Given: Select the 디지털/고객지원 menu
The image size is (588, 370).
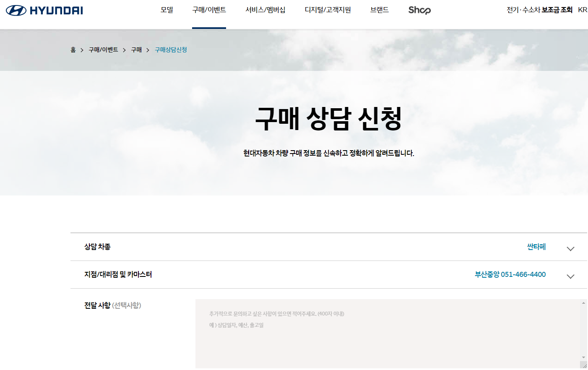Looking at the screenshot, I should click(328, 10).
